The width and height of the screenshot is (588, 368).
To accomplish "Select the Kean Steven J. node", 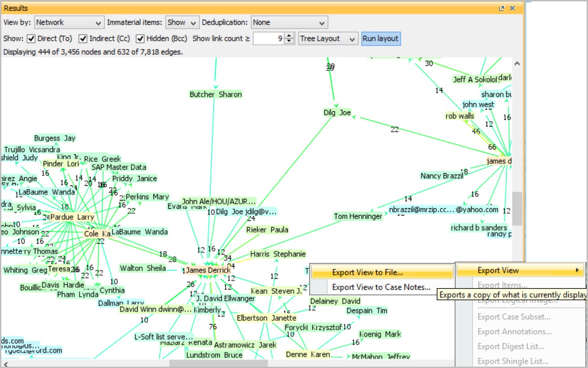I will [276, 291].
